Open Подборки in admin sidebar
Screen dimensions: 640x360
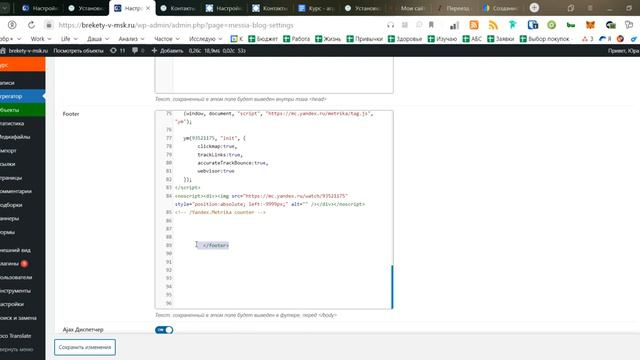point(11,205)
